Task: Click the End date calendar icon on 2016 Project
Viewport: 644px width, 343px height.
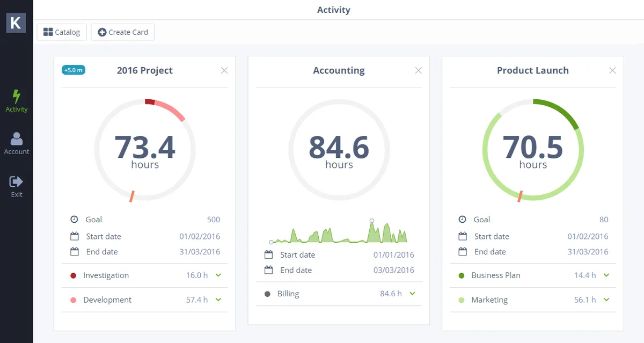Action: point(74,251)
